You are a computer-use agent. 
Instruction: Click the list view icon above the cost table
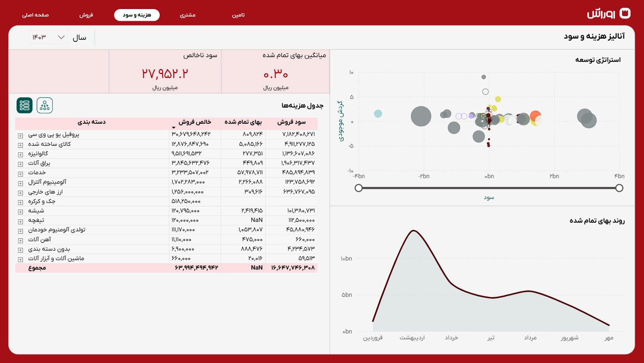tap(24, 105)
